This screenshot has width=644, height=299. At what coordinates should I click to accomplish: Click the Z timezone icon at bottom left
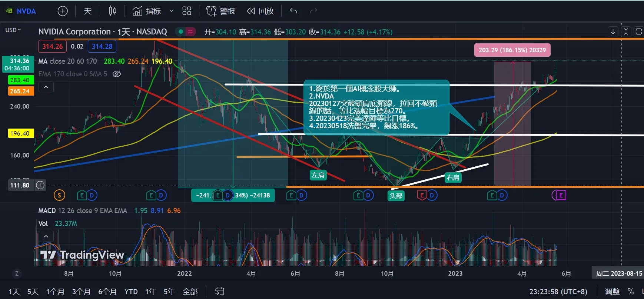[x=17, y=273]
